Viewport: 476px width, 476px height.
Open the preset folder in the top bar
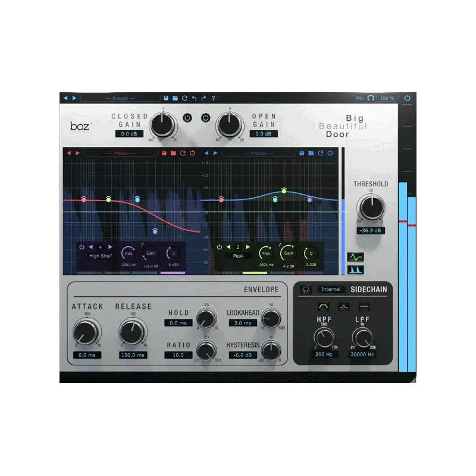click(175, 98)
